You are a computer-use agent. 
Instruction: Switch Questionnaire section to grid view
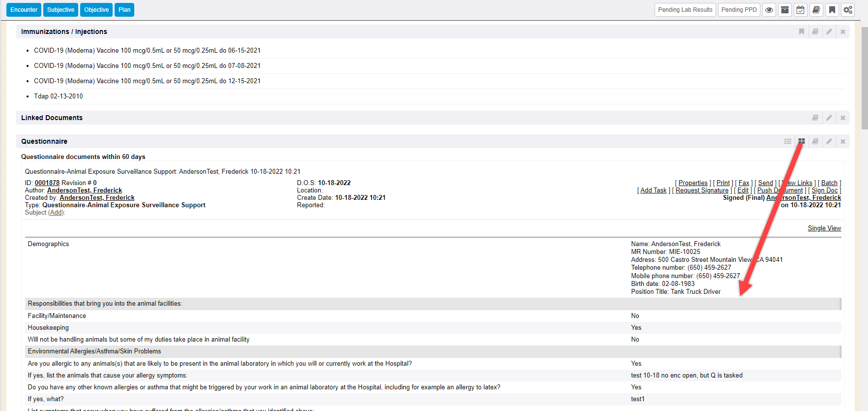[802, 141]
